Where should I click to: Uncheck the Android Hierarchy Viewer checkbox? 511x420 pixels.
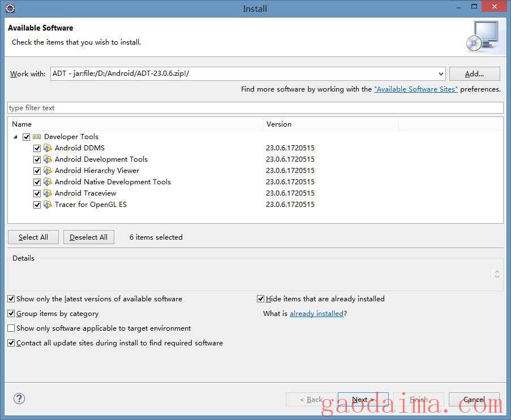(37, 171)
